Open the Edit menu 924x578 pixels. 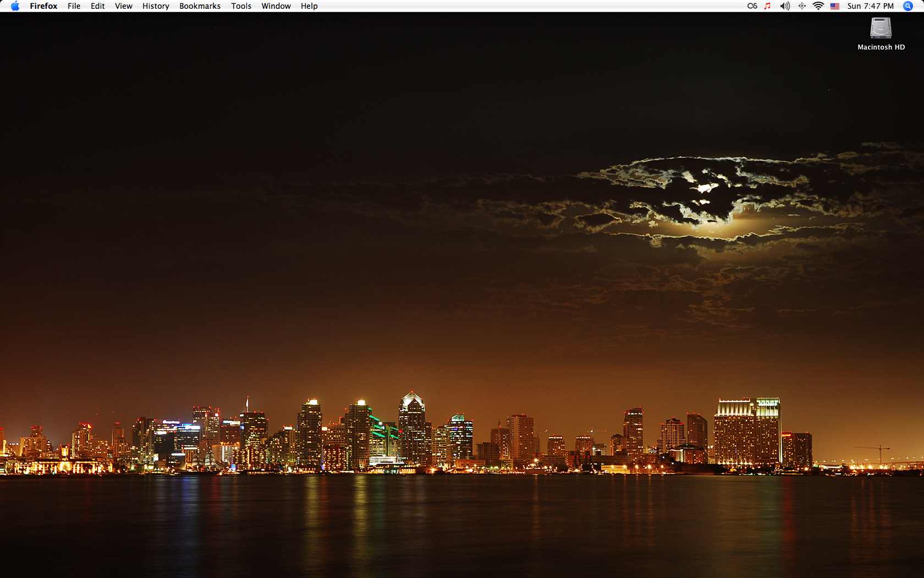[x=97, y=6]
